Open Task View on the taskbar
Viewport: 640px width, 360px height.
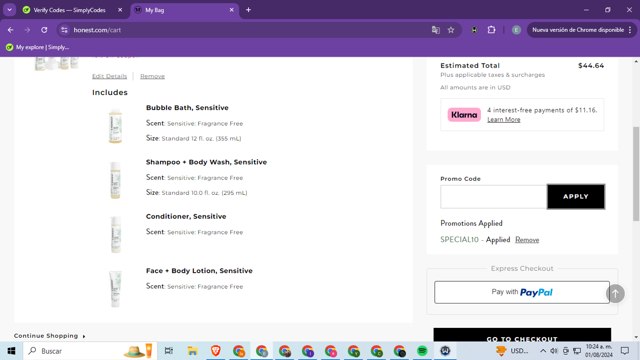click(169, 351)
